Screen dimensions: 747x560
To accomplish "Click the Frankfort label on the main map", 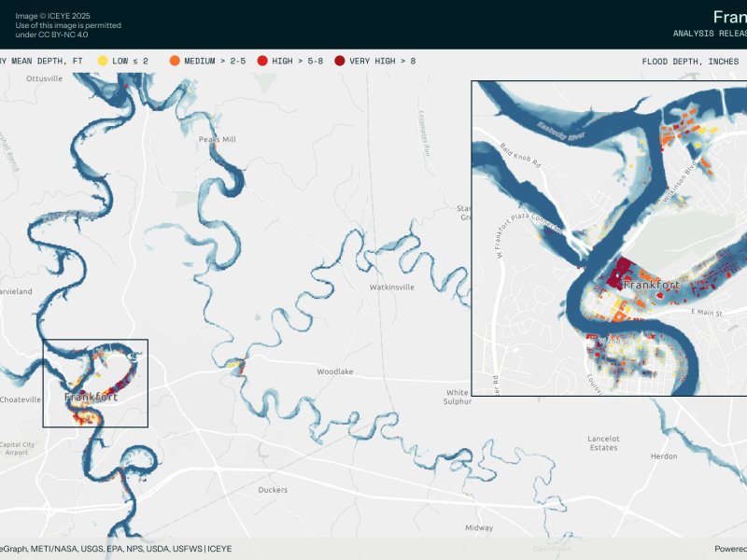I will pos(92,398).
